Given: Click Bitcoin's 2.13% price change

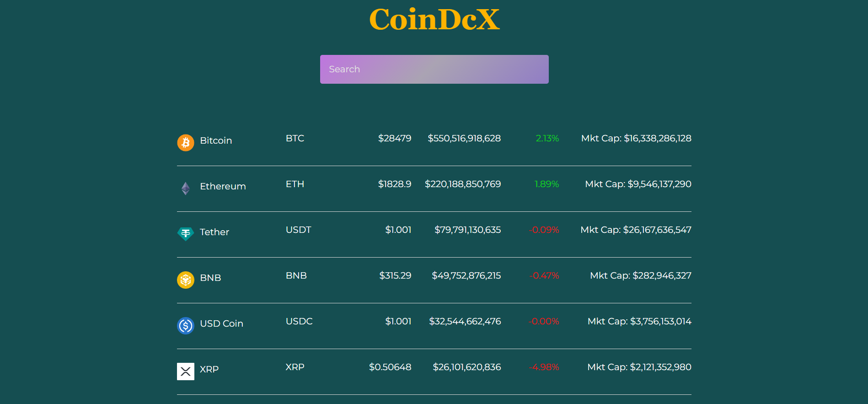Looking at the screenshot, I should 547,138.
